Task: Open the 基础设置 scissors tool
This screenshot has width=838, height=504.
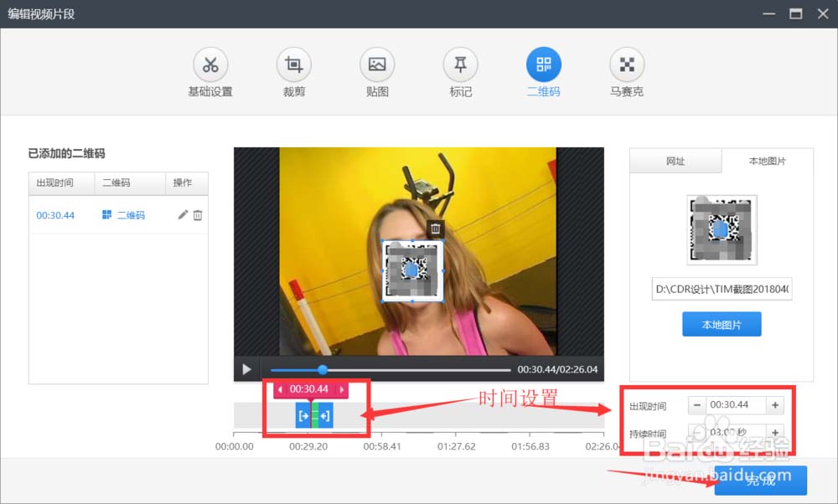Action: 210,64
